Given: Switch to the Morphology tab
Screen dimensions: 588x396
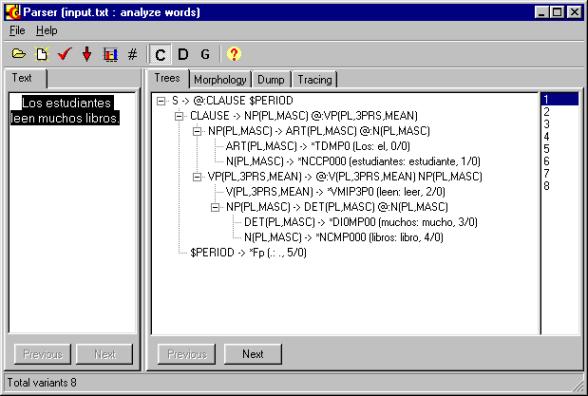Looking at the screenshot, I should click(220, 80).
